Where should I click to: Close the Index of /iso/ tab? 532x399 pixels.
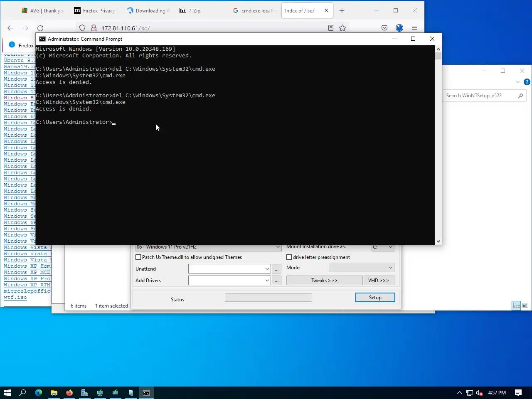[x=326, y=11]
